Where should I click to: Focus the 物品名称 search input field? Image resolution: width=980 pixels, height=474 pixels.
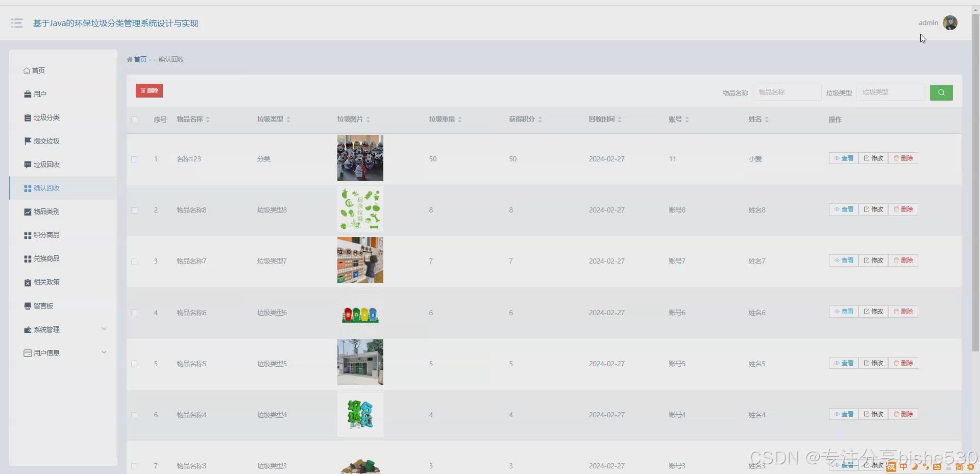point(787,92)
